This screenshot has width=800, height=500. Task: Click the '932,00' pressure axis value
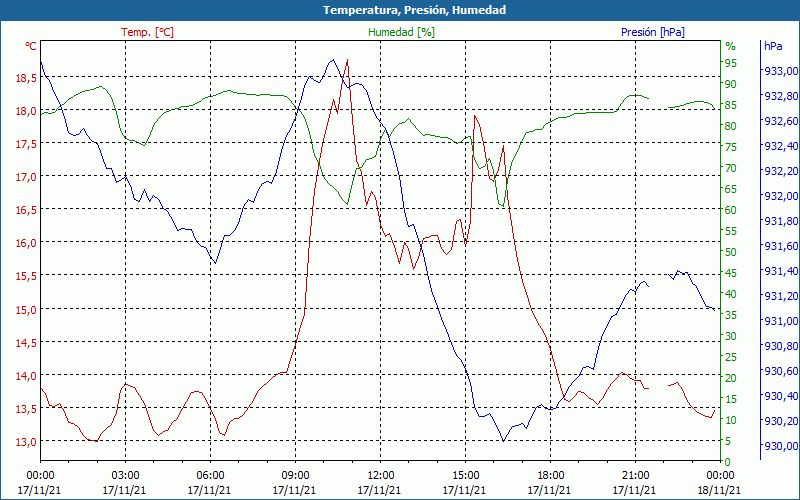point(781,196)
